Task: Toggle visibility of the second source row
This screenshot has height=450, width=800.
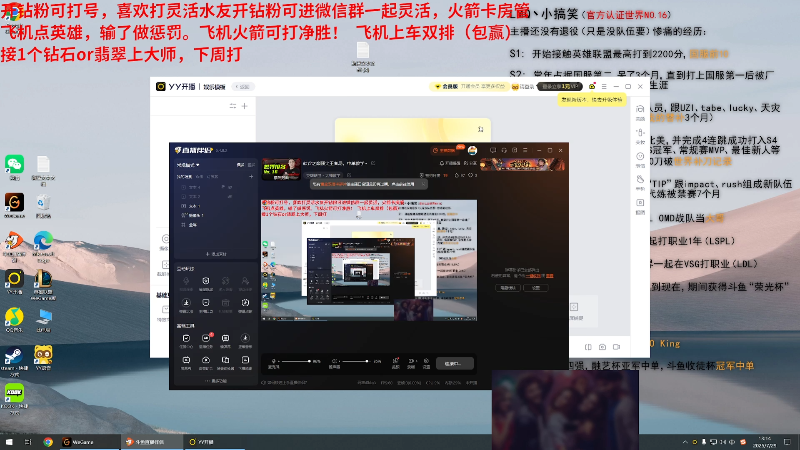Action: click(x=230, y=196)
